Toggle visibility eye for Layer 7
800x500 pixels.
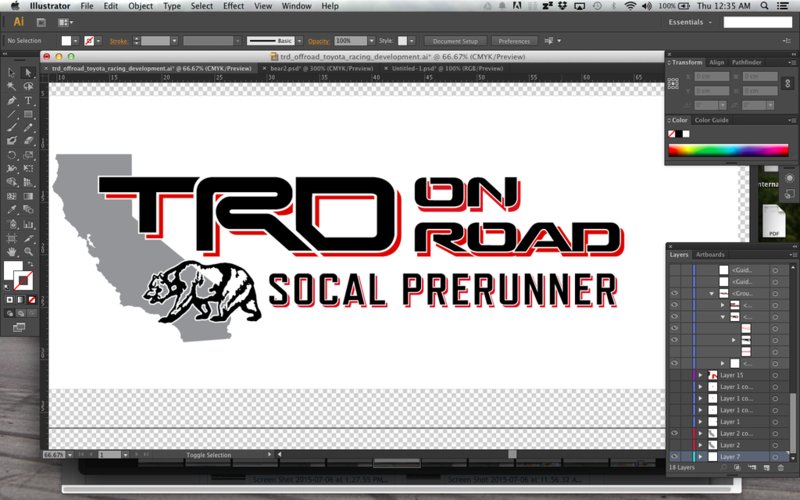(674, 457)
